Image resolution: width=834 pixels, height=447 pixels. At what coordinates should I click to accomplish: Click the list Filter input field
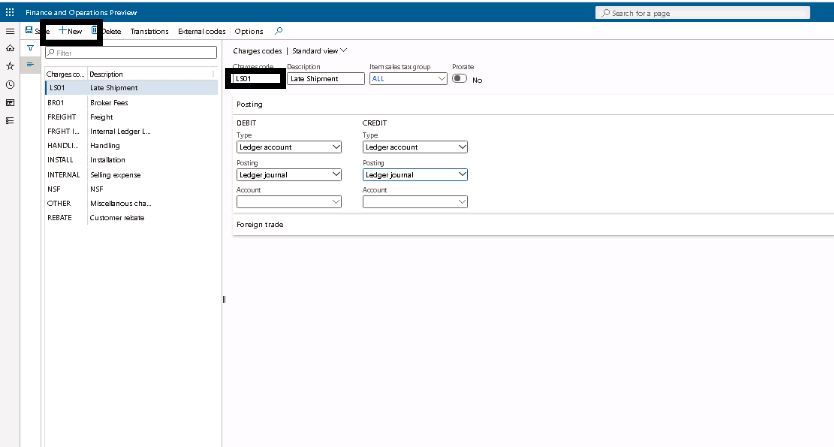coord(131,53)
